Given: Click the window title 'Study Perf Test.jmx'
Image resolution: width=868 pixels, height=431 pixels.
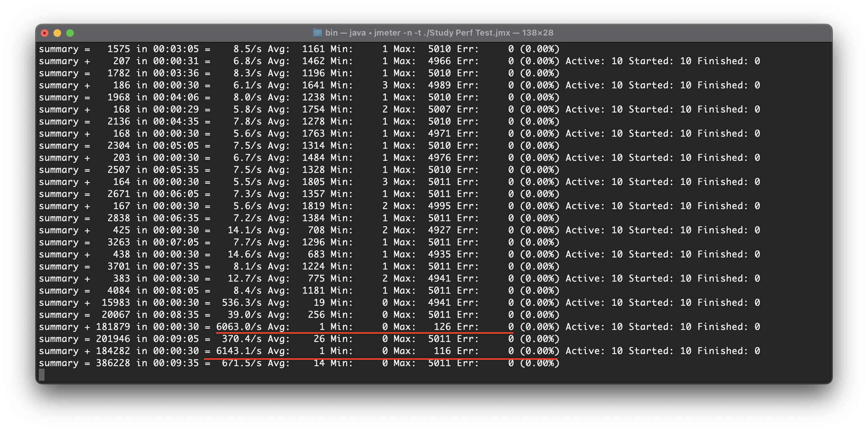Looking at the screenshot, I should [x=469, y=33].
